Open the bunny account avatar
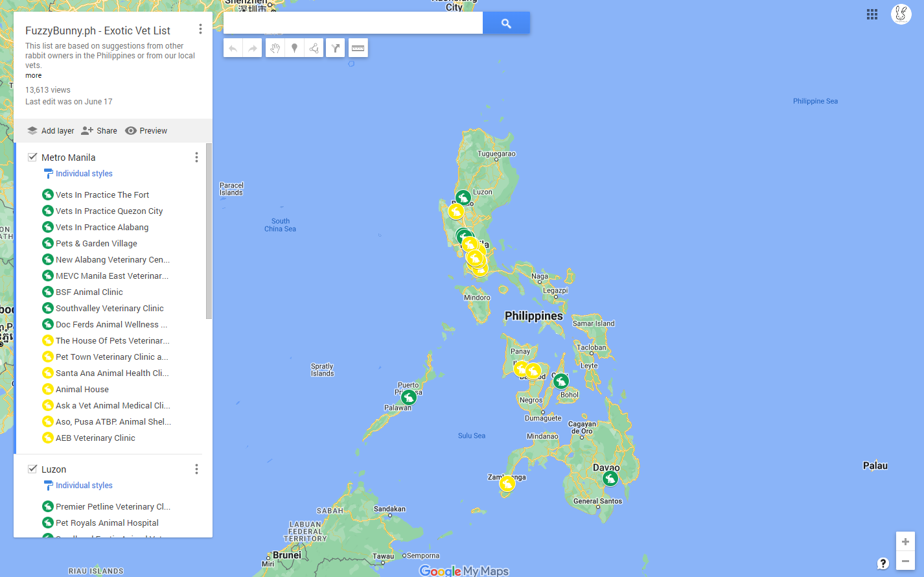Screen dimensions: 924x577 pos(901,14)
